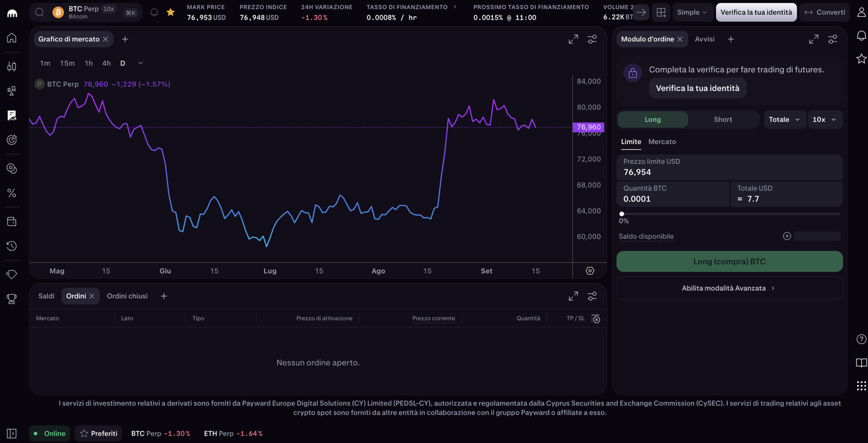Click Verifica la tua identità in order panel
Screen dimensions: 868x443
click(x=698, y=88)
